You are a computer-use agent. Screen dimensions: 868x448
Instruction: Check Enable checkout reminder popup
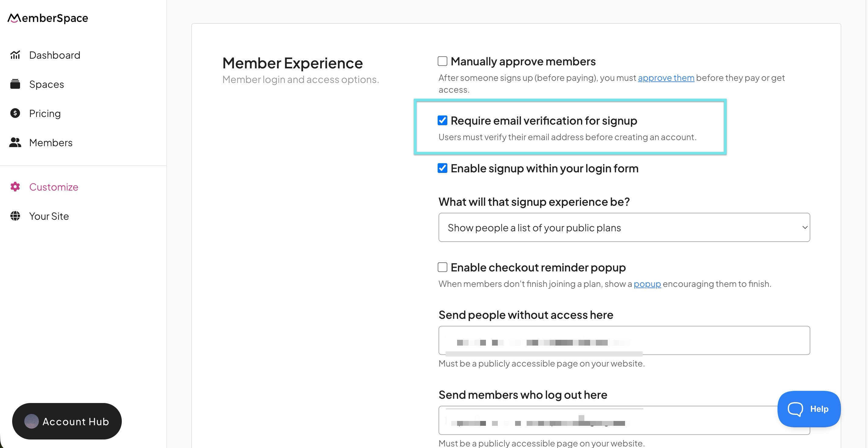[443, 267]
